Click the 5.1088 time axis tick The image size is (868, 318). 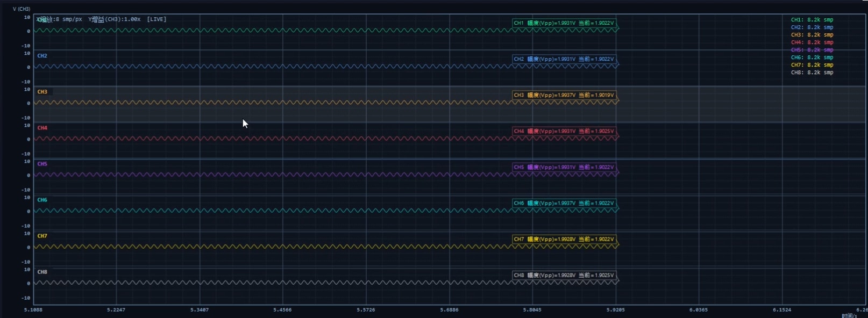[x=33, y=310]
